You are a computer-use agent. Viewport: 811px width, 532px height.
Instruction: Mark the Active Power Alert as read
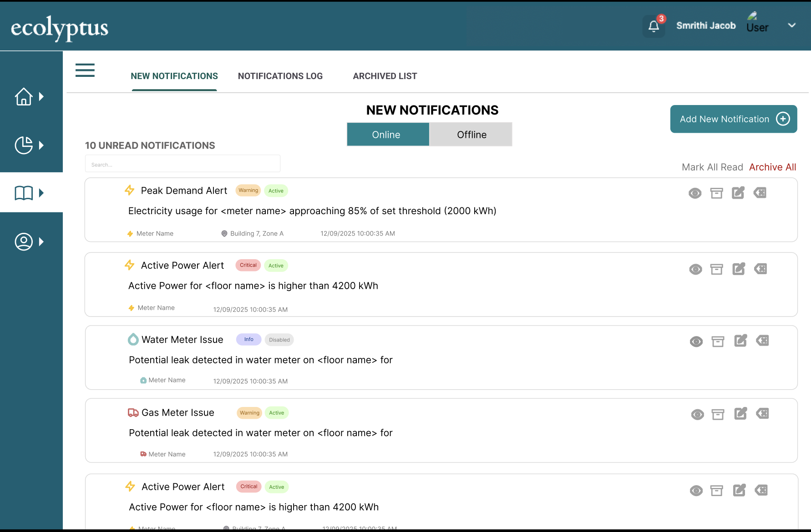(x=695, y=269)
